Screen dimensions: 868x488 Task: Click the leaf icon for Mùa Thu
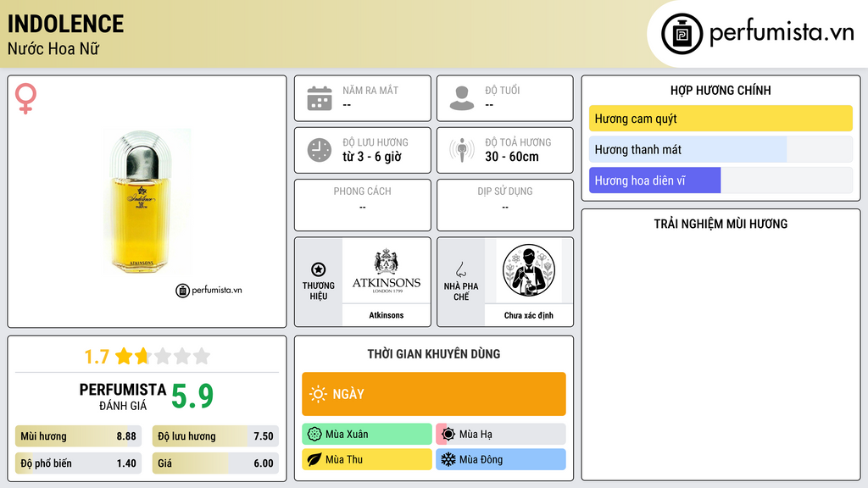click(314, 459)
